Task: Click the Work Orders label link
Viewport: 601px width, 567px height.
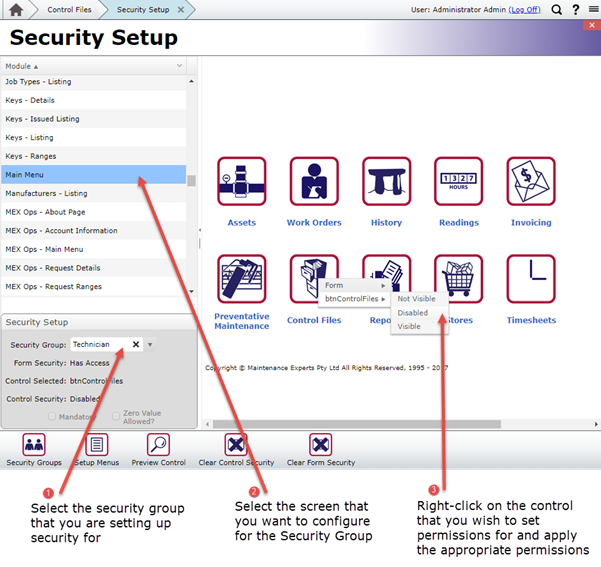Action: point(314,222)
